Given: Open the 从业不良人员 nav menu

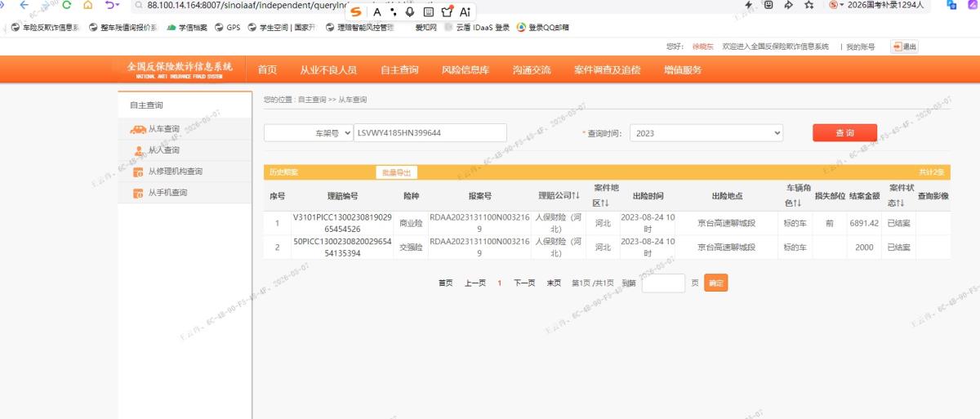Looking at the screenshot, I should tap(328, 69).
